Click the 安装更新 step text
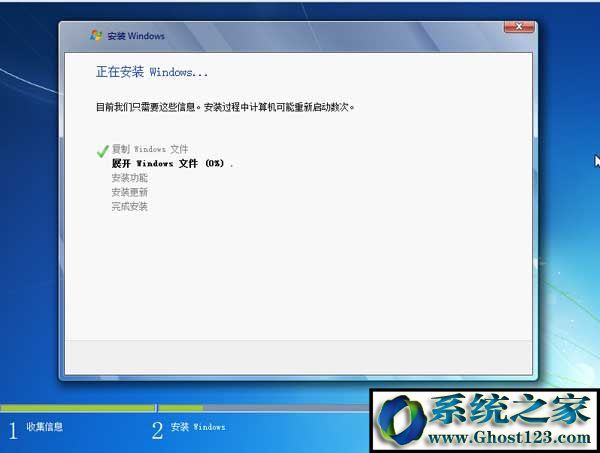This screenshot has width=600, height=453. pos(129,192)
